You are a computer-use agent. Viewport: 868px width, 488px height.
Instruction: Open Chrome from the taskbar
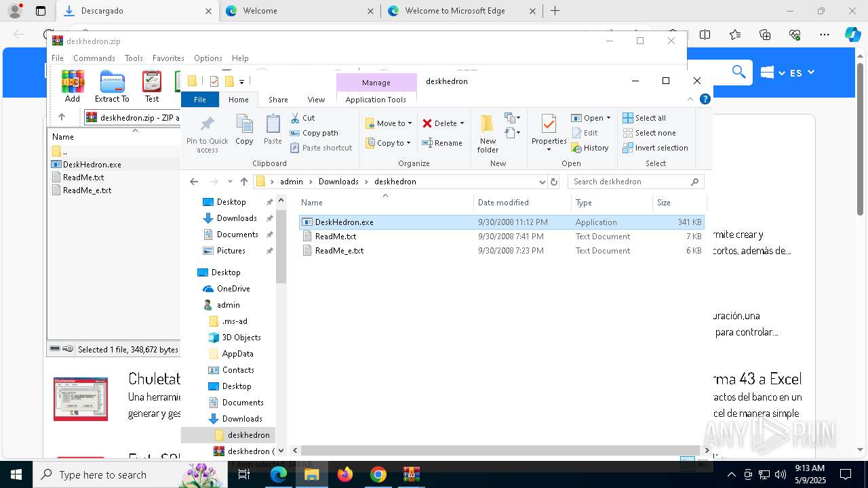coord(378,474)
